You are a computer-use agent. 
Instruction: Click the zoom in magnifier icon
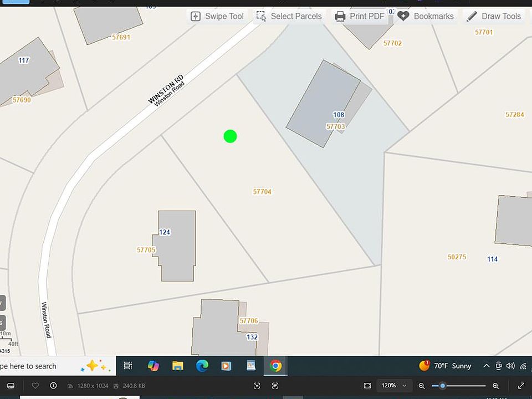[495, 386]
